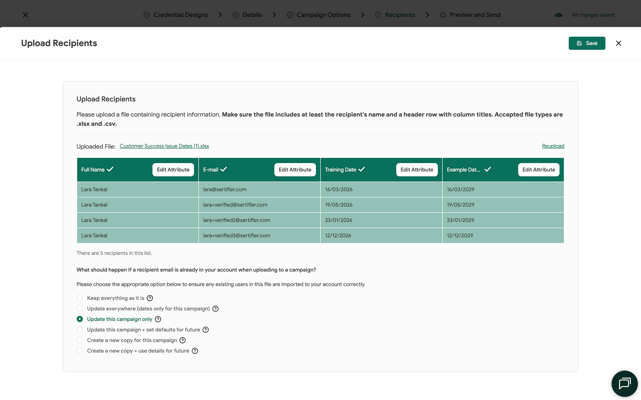Click Example Date cell 19/05/2029
The height and width of the screenshot is (400, 641).
(x=503, y=205)
